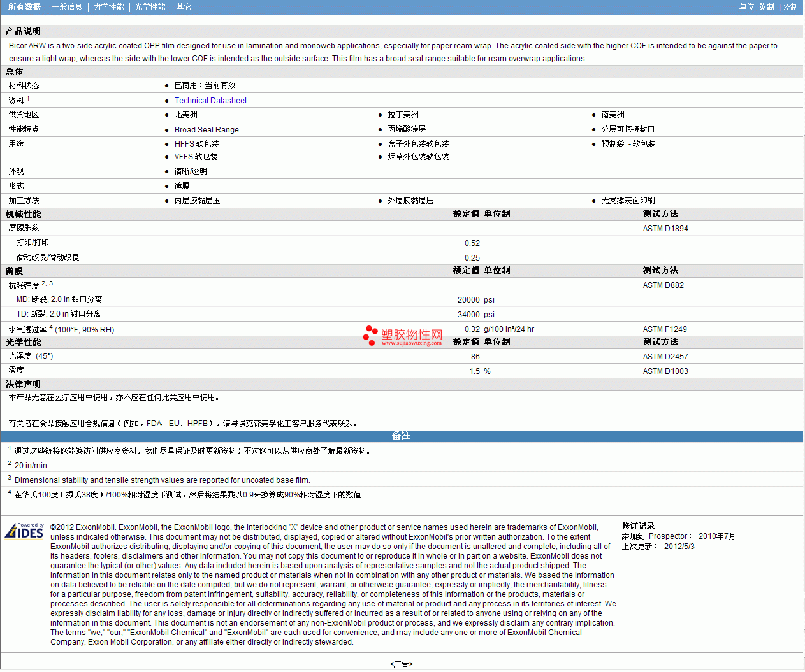Click 上次更新 date 2012/5/3

[x=679, y=547]
